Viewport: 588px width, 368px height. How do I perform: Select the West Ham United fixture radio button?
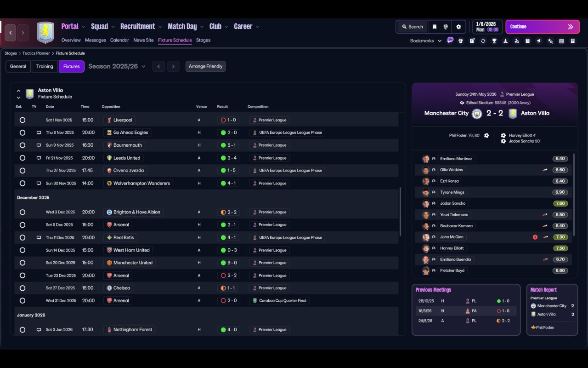pos(23,250)
